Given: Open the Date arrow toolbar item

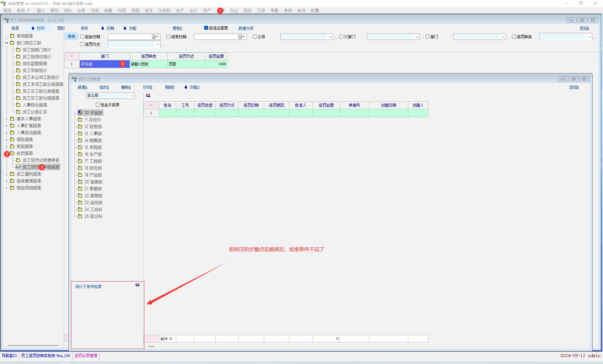Looking at the screenshot, I should 102,28.
